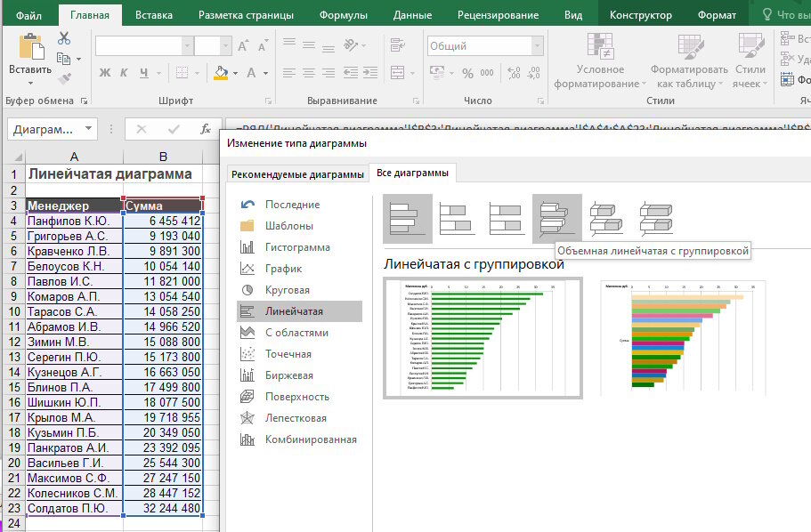Choose 3-D stacked bar subtype icon

[606, 219]
